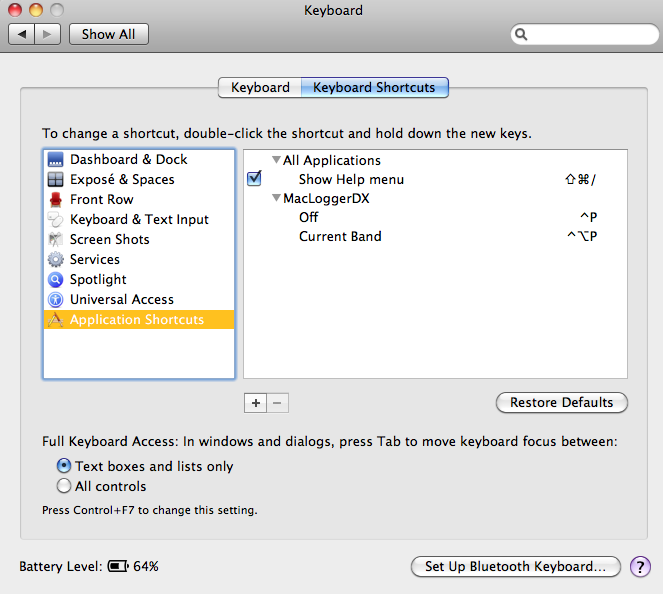Click the Restore Defaults button
The height and width of the screenshot is (594, 663).
click(562, 402)
